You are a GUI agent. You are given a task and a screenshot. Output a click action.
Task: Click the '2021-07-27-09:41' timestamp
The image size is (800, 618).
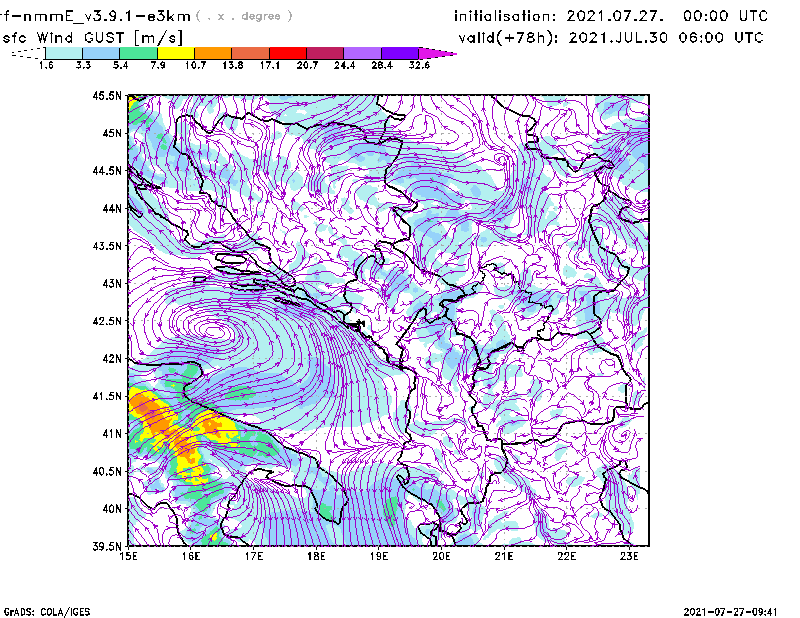point(730,612)
